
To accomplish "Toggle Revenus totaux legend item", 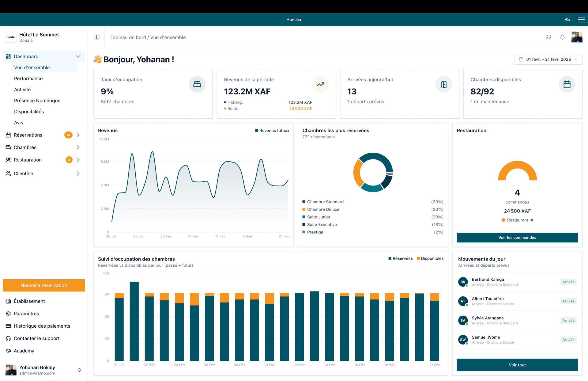I will (272, 131).
